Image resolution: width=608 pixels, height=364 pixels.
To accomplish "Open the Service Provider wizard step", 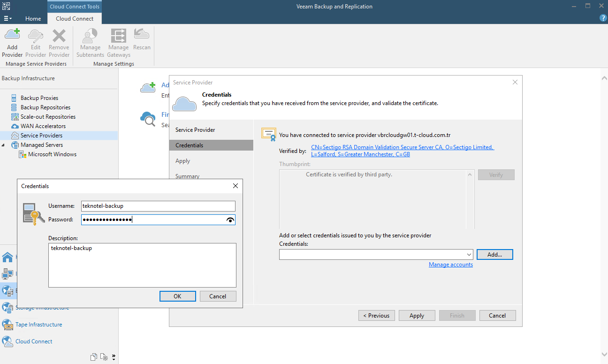I will pyautogui.click(x=195, y=130).
